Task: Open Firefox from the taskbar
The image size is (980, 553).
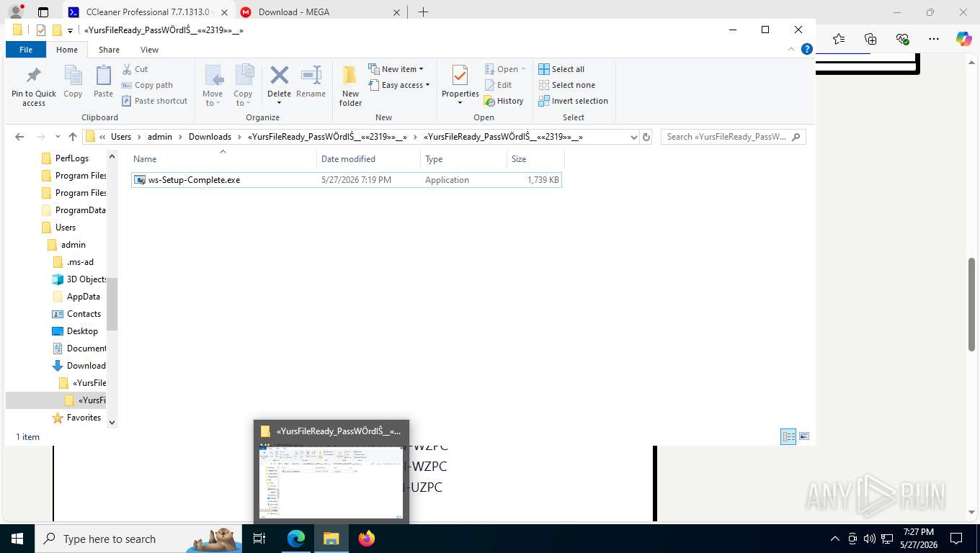Action: [367, 539]
